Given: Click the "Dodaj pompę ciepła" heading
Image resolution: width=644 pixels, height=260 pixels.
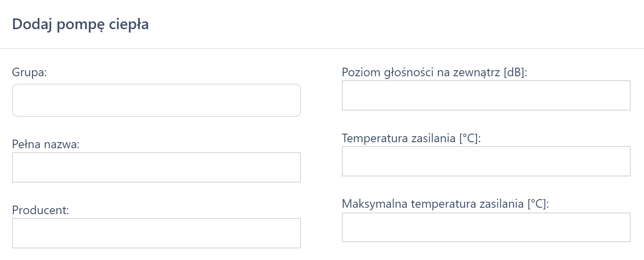Looking at the screenshot, I should click(x=80, y=24).
